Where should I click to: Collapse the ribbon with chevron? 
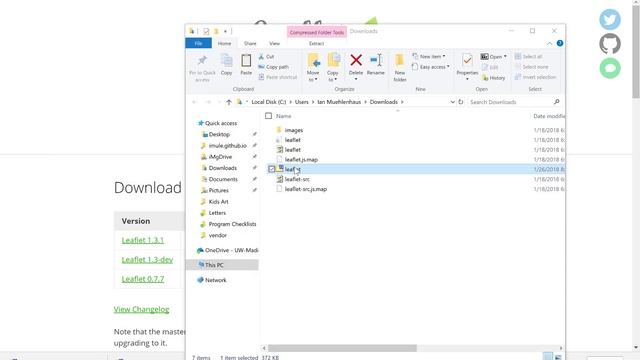549,43
